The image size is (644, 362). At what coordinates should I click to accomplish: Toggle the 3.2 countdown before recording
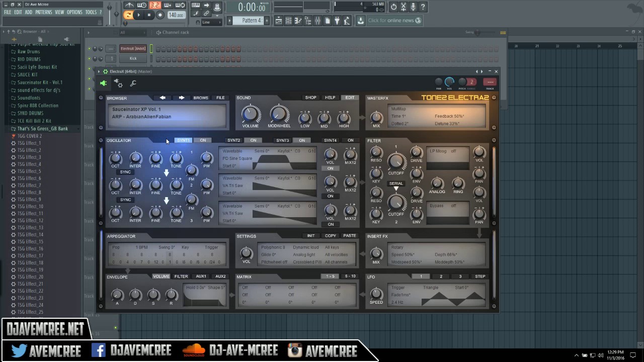coord(155,6)
